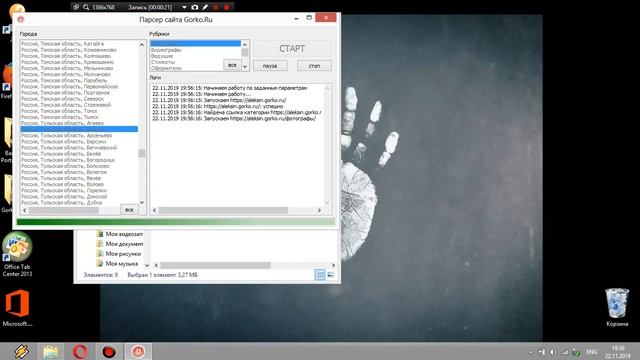Click the recorder pencil draw icon

tap(205, 7)
